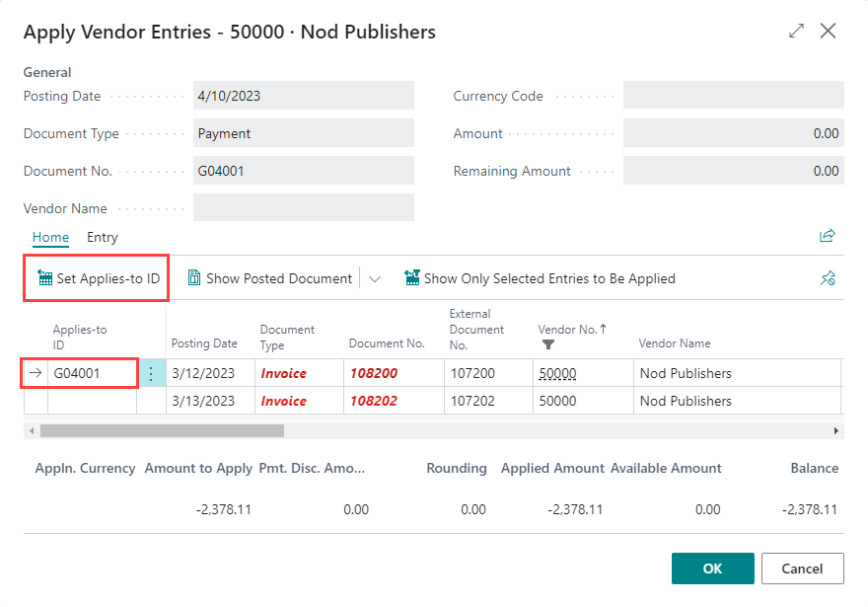
Task: Click the share icon above the grid
Action: coord(827,236)
